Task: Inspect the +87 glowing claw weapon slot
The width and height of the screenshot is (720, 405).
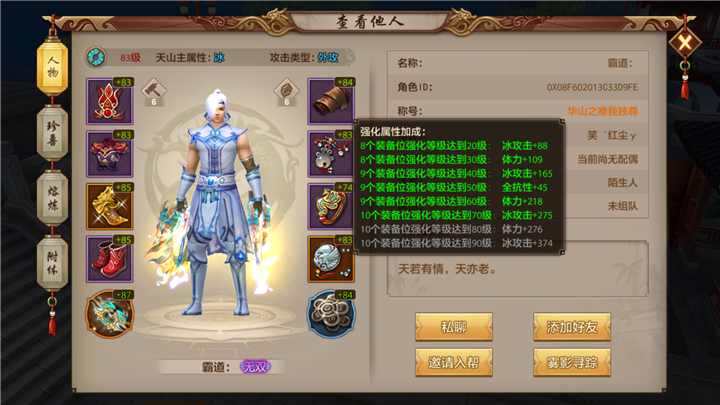Action: pos(110,314)
